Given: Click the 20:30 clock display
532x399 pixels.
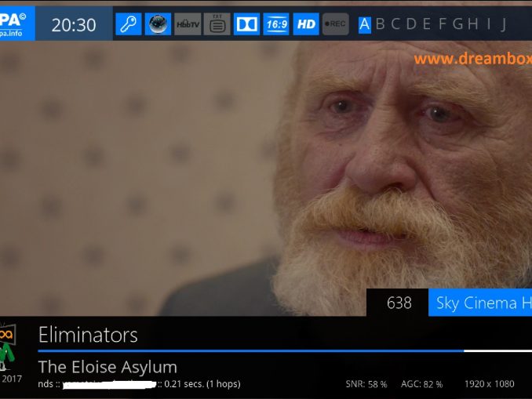Looking at the screenshot, I should point(74,25).
